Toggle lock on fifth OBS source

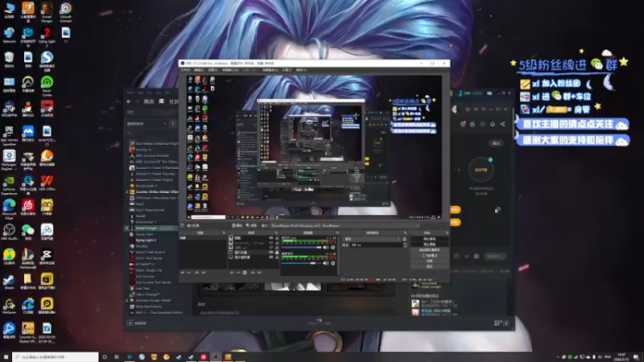click(277, 257)
